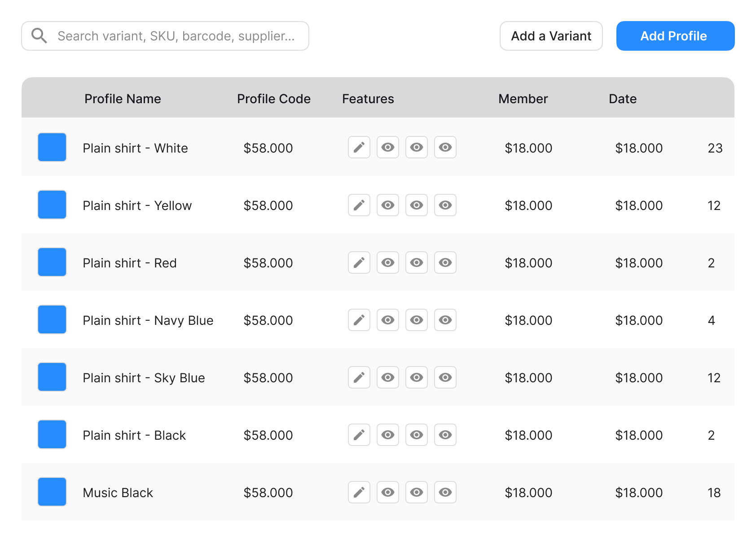This screenshot has height=542, width=756.
Task: Edit the Music Black profile
Action: click(359, 492)
